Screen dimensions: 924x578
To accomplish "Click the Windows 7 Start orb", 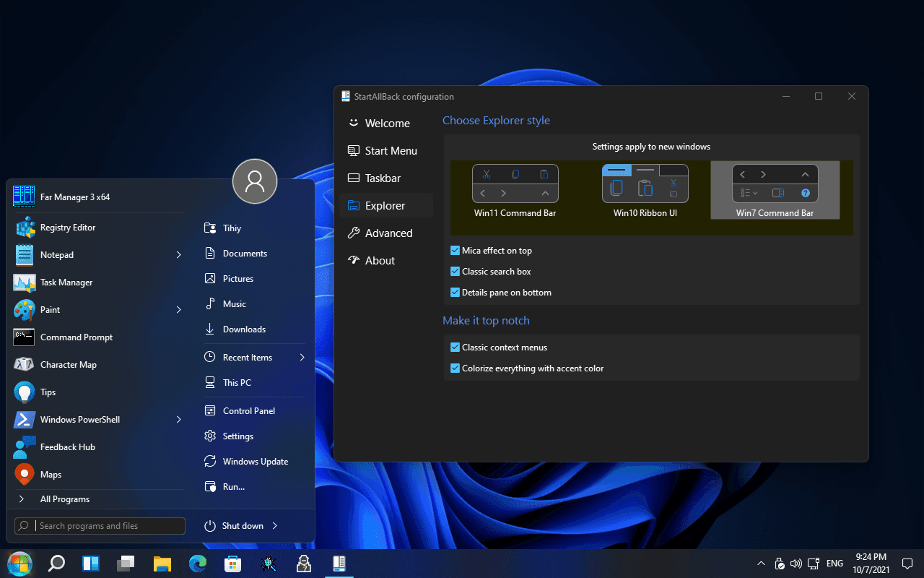I will tap(19, 564).
